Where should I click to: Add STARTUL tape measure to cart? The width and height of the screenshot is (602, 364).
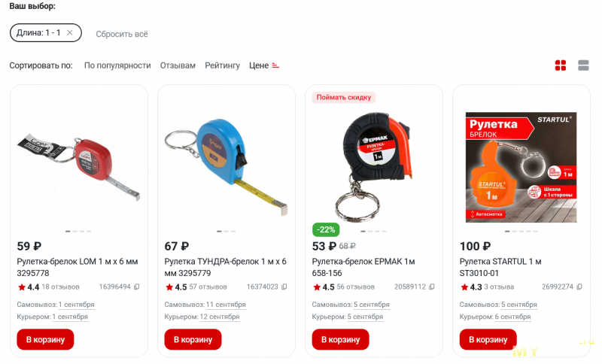(x=488, y=339)
